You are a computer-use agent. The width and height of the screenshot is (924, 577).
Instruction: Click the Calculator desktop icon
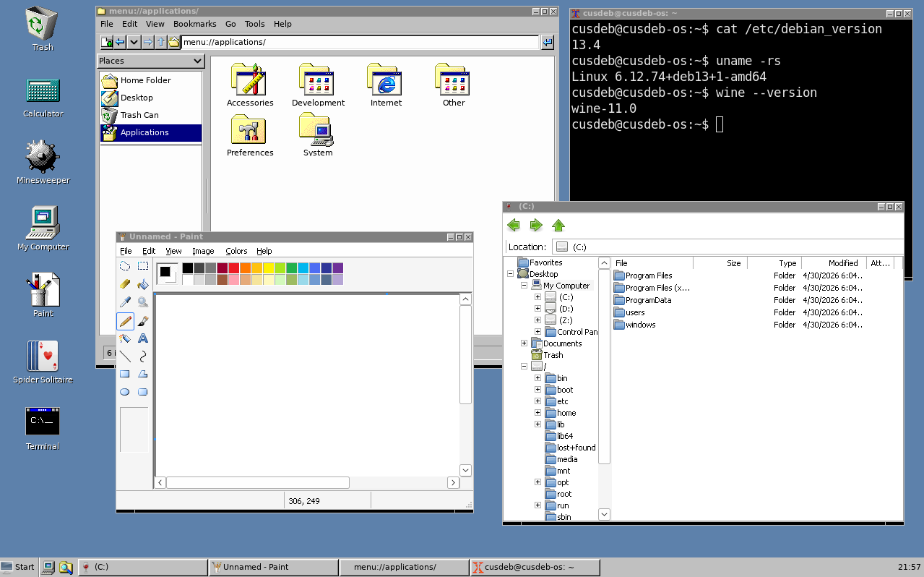pos(43,90)
